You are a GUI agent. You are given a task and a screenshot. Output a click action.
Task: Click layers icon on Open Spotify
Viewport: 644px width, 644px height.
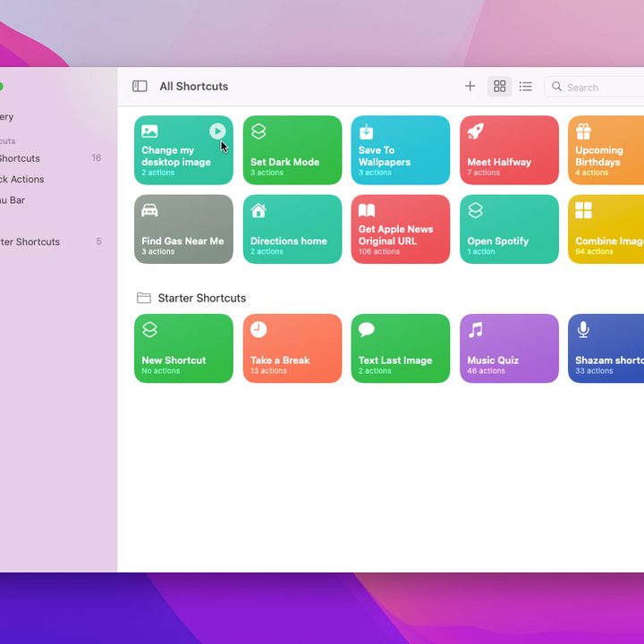(475, 210)
